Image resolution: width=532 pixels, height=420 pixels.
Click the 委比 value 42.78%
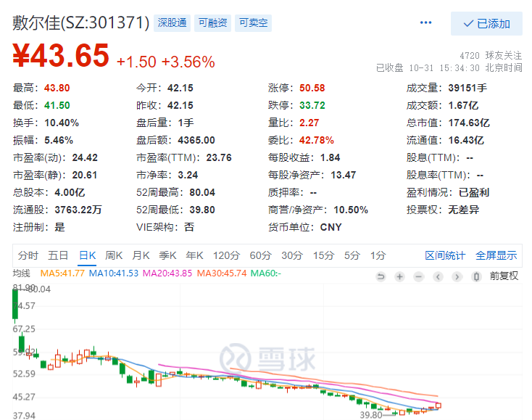click(317, 140)
